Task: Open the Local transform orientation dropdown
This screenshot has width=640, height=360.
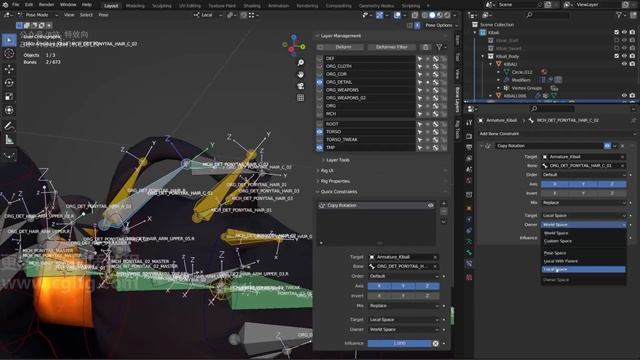Action: click(x=208, y=15)
